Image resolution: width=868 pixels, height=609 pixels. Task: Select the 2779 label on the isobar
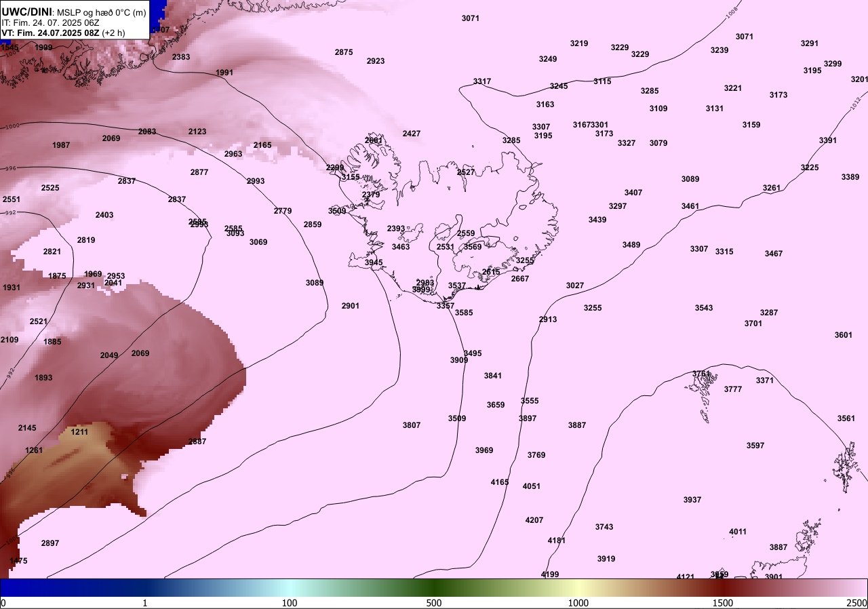coord(283,211)
